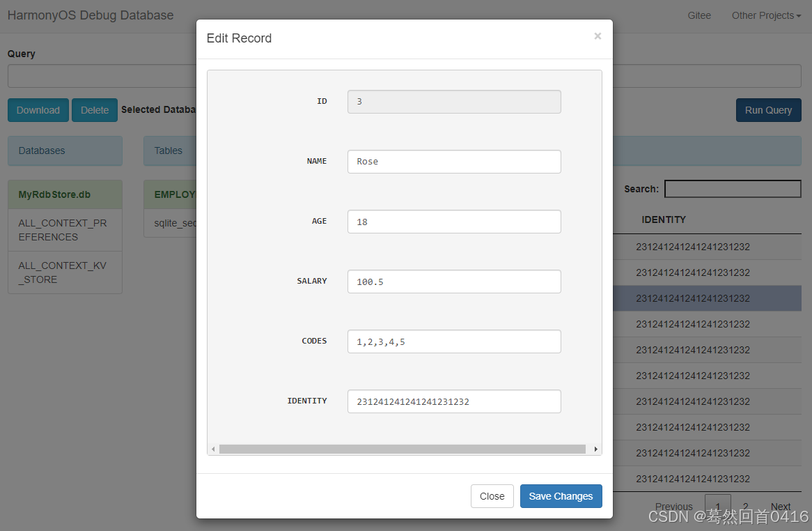Image resolution: width=812 pixels, height=531 pixels.
Task: Select ALL_CONTEXT_KV_STORE database
Action: coord(65,272)
